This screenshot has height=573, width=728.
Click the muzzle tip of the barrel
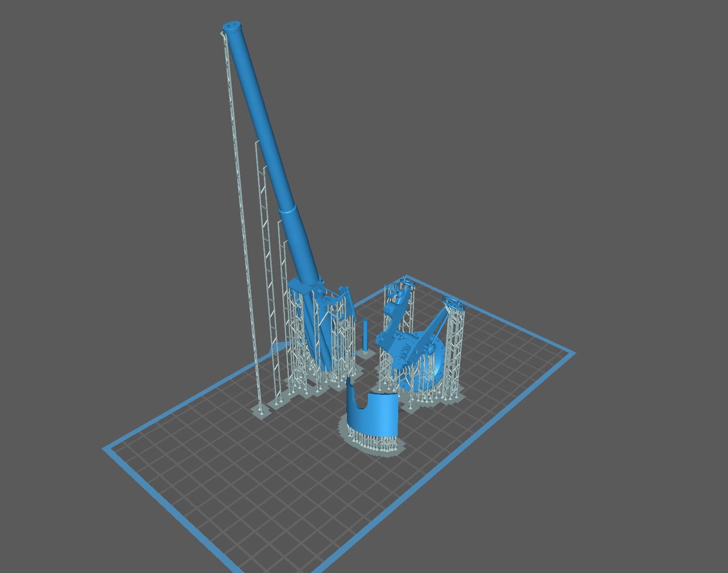(232, 27)
